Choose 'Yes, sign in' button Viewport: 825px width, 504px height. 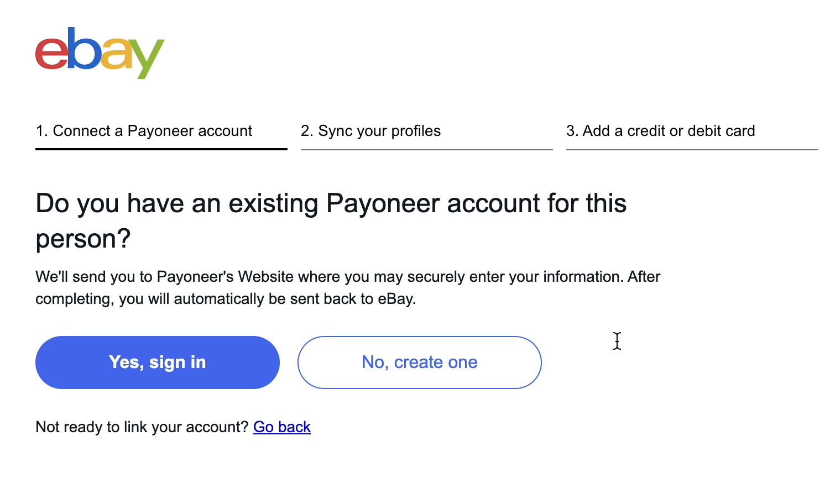tap(158, 363)
